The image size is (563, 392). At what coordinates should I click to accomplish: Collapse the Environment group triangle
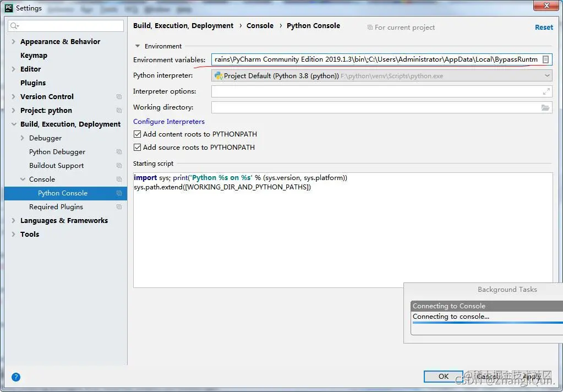(137, 46)
